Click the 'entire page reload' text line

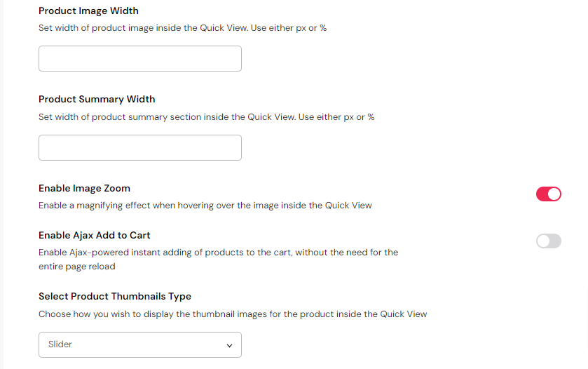tap(76, 267)
